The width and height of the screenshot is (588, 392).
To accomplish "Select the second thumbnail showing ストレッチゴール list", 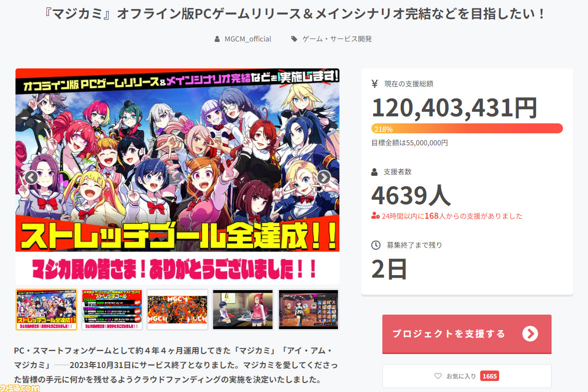I will pyautogui.click(x=112, y=310).
